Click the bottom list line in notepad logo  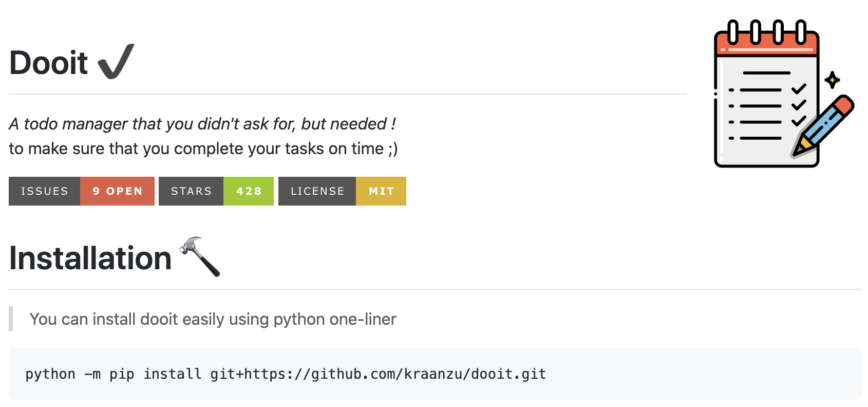coord(760,138)
